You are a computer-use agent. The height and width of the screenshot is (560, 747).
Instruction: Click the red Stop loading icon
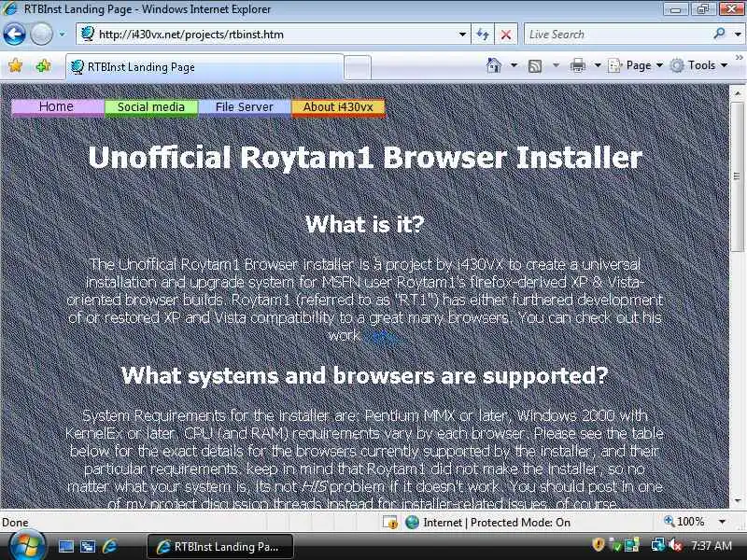pos(506,35)
